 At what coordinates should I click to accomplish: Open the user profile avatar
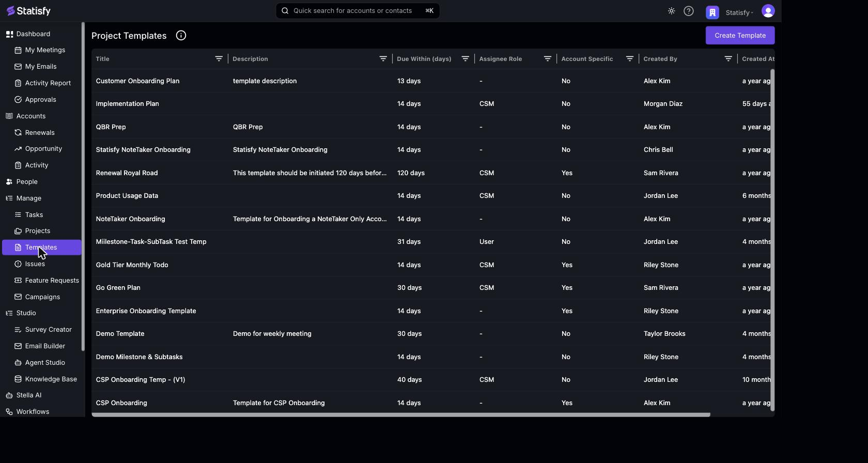coord(768,11)
